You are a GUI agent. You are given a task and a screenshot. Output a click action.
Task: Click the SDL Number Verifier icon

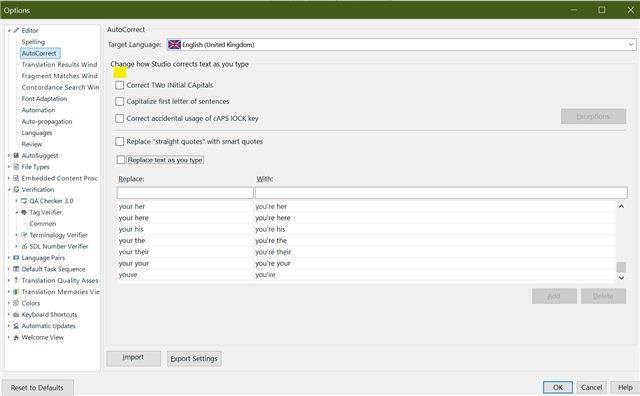tap(24, 247)
